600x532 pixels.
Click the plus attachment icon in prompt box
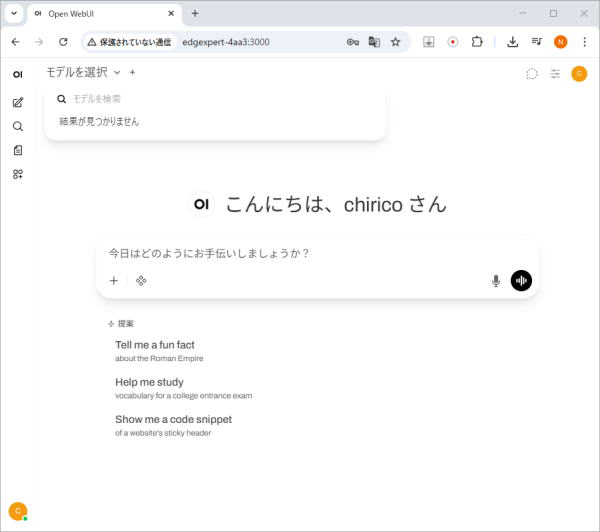pyautogui.click(x=114, y=281)
